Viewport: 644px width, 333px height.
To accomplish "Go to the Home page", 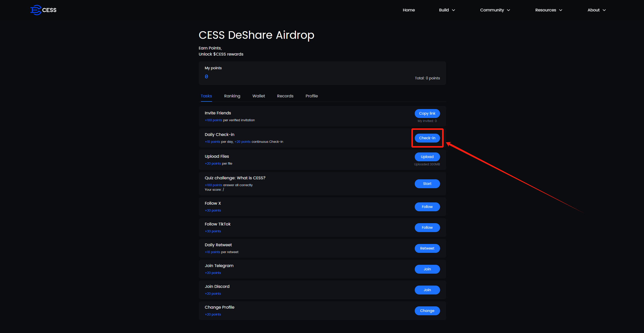I will click(409, 10).
